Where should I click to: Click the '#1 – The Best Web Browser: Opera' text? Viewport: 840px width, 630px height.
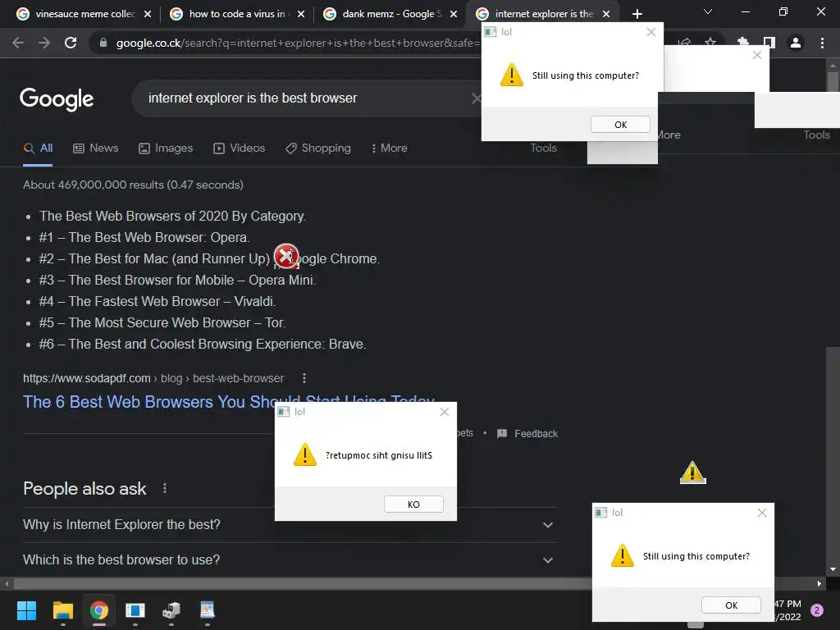144,237
